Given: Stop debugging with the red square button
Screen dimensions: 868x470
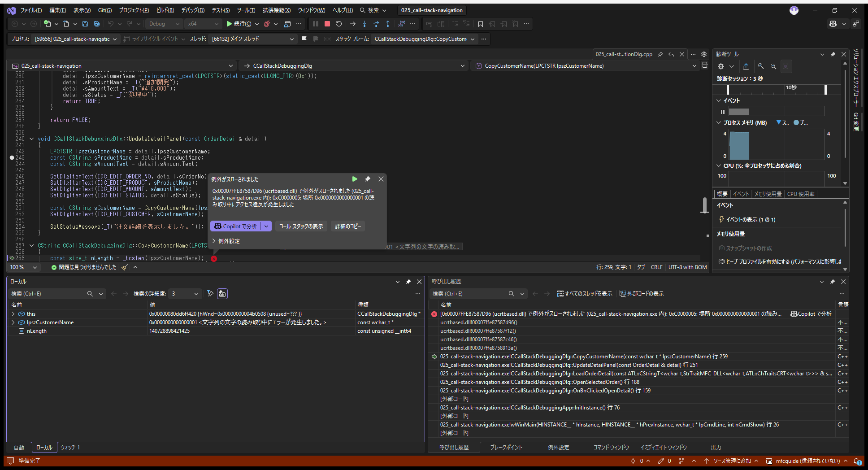Looking at the screenshot, I should coord(327,24).
